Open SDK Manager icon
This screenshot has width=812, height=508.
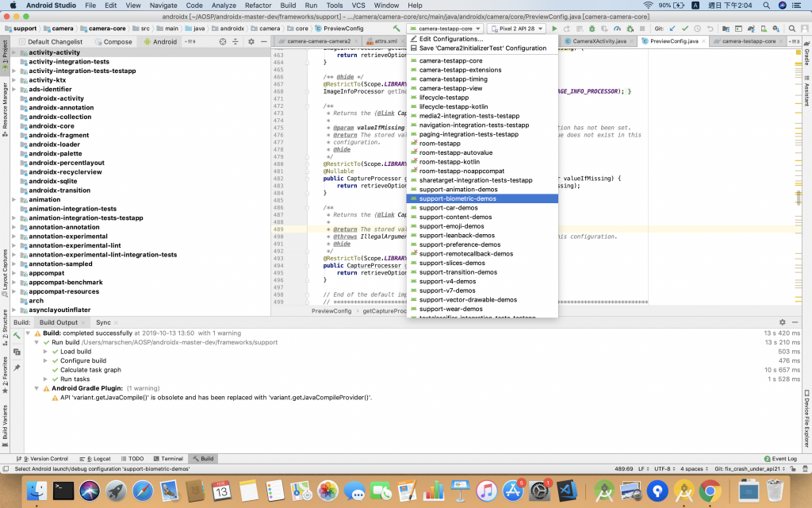[x=776, y=29]
